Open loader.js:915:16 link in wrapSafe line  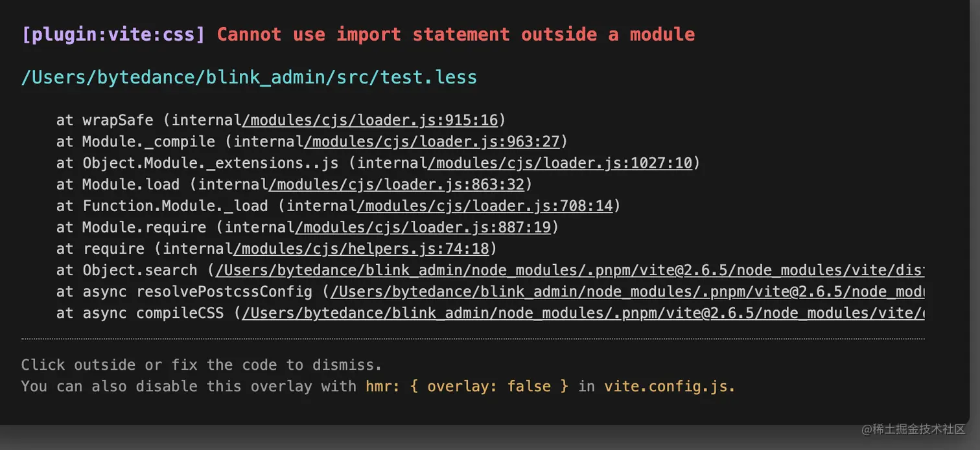coord(369,120)
